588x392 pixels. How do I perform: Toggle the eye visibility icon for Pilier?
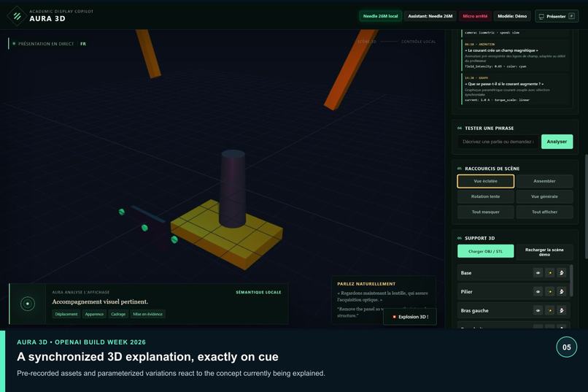[x=538, y=291]
